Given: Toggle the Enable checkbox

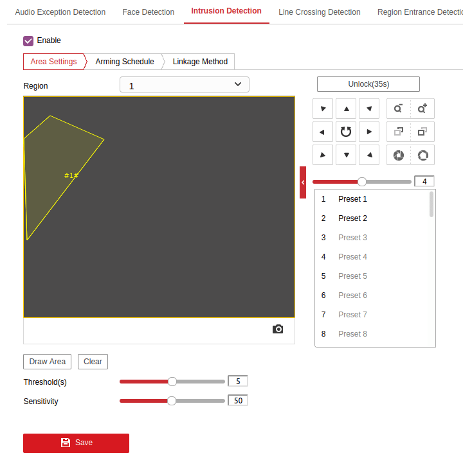Looking at the screenshot, I should click(28, 40).
